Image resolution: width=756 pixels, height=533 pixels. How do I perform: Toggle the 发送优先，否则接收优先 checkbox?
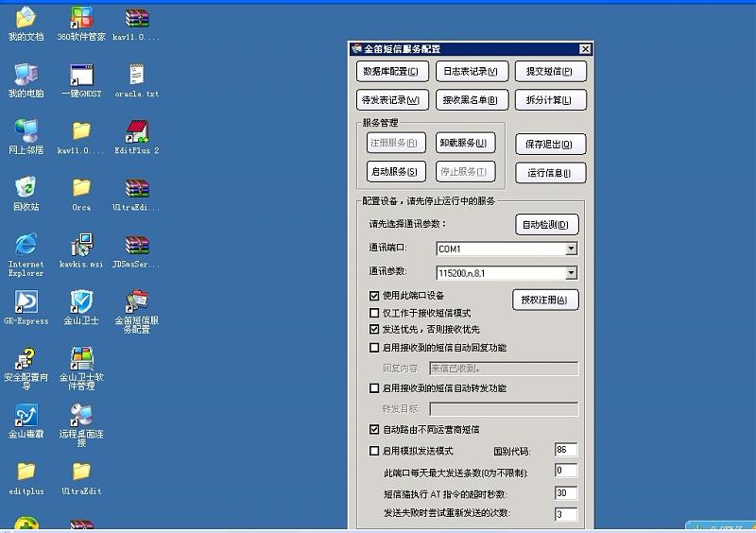[374, 330]
